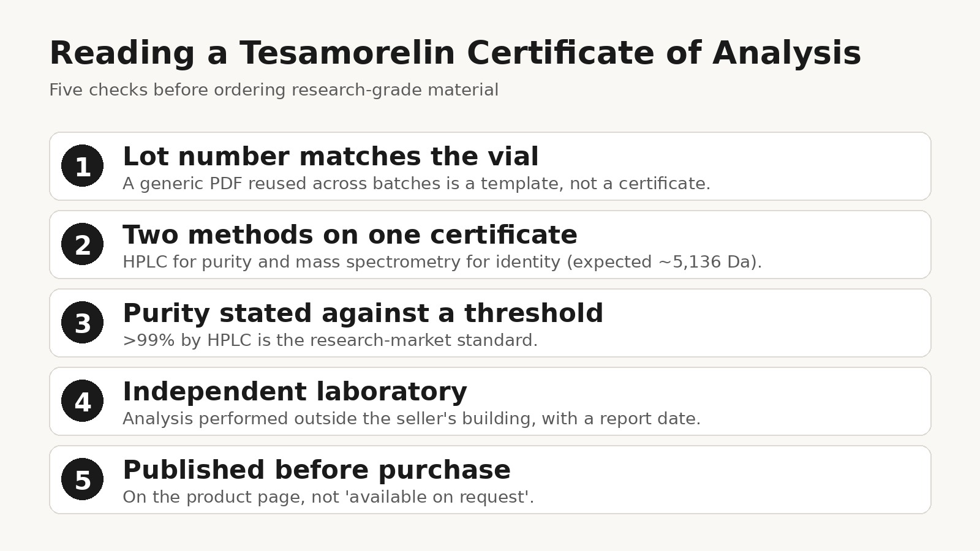Click the number 3 circle badge
The width and height of the screenshot is (980, 551).
click(82, 323)
